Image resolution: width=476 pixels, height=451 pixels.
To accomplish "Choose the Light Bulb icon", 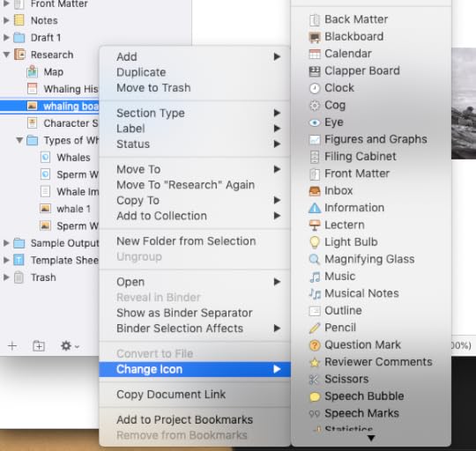I will click(x=371, y=242).
